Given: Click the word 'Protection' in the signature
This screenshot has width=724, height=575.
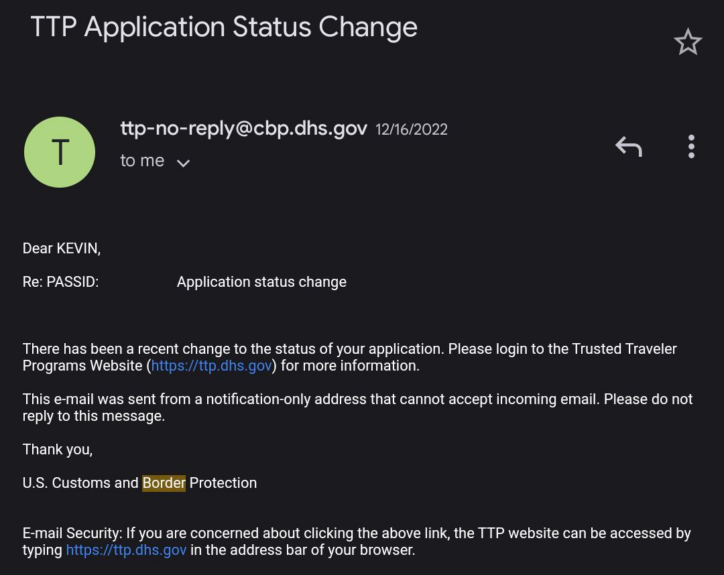Looking at the screenshot, I should 223,483.
